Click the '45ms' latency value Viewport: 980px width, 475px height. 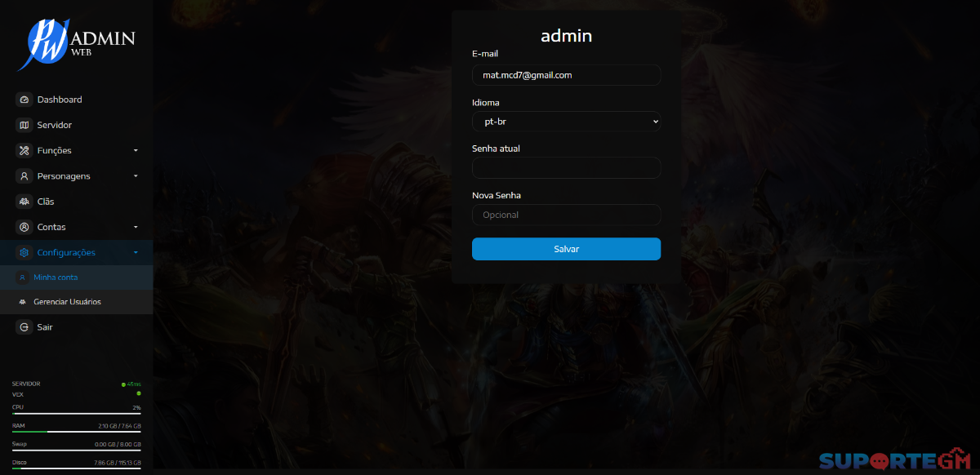pos(134,384)
